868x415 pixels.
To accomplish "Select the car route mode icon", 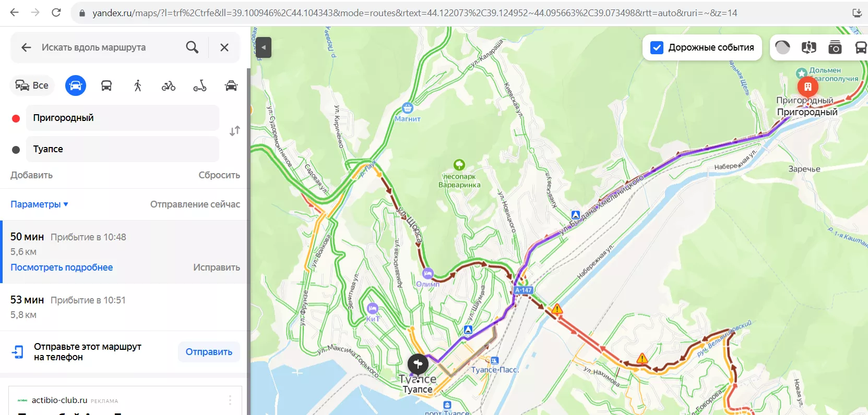I will click(75, 86).
